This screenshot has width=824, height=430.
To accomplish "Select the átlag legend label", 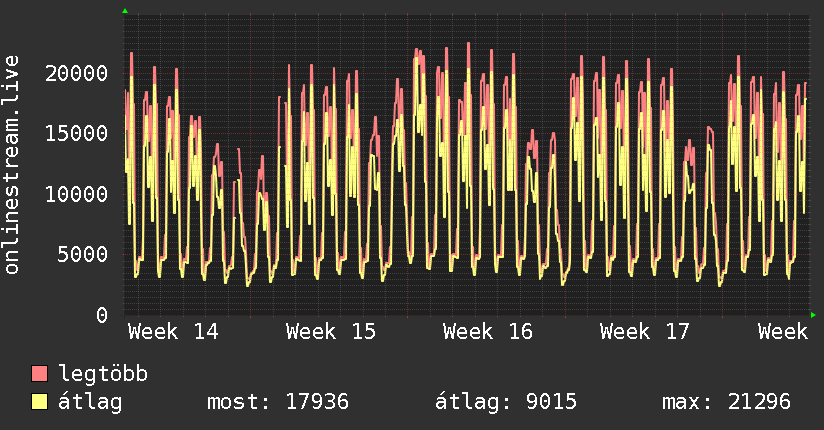I will 90,402.
